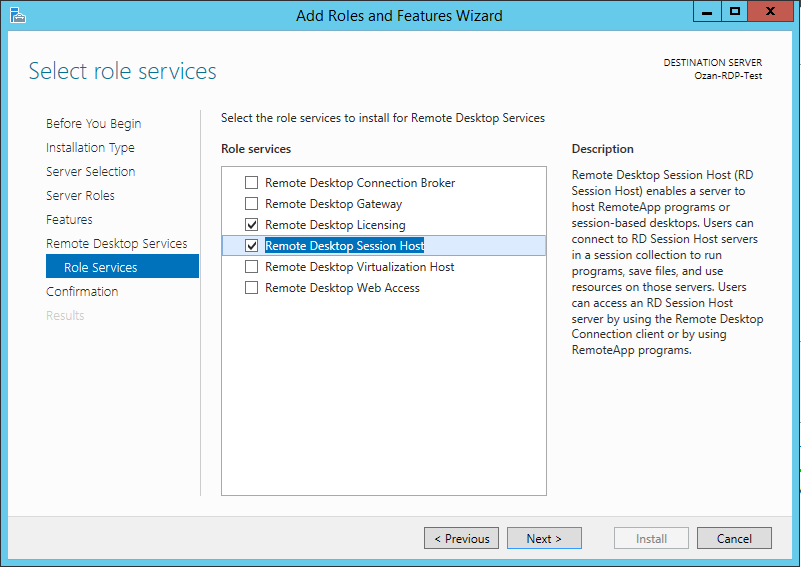Check Remote Desktop Connection Broker checkbox
The height and width of the screenshot is (567, 801).
[252, 183]
